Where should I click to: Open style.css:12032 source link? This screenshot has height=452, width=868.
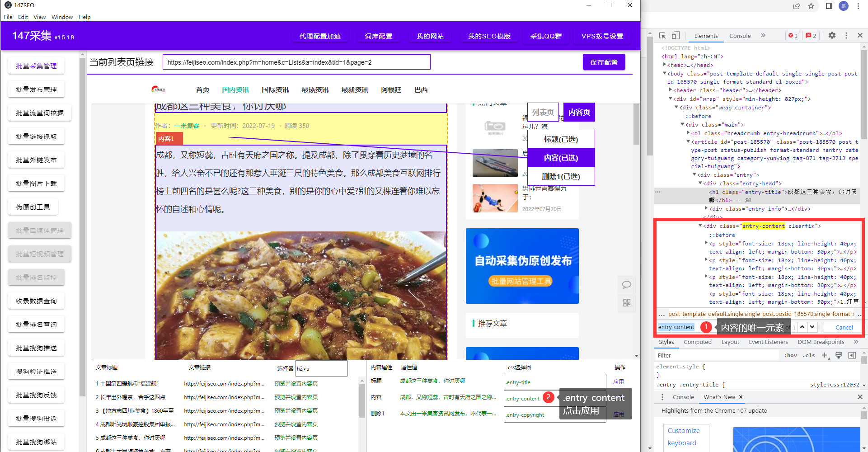pyautogui.click(x=834, y=385)
